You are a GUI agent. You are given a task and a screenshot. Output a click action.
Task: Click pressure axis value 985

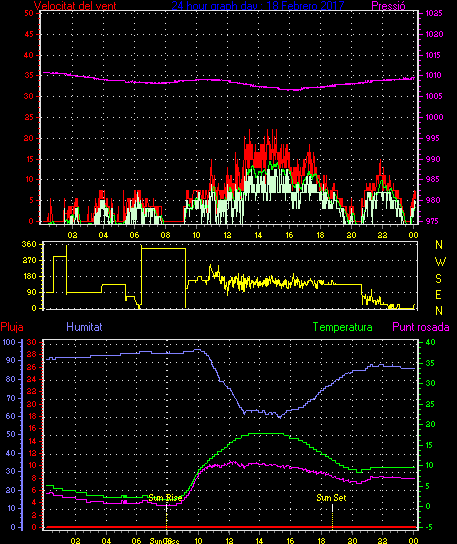432,179
